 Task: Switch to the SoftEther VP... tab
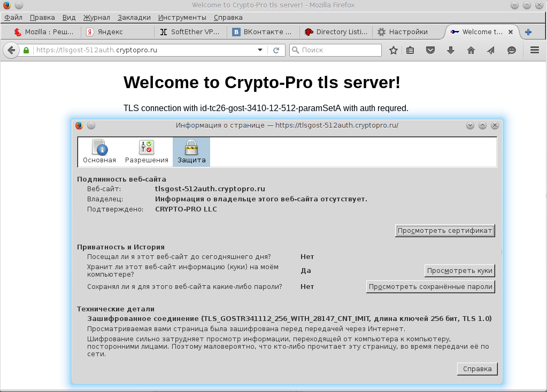pyautogui.click(x=190, y=32)
